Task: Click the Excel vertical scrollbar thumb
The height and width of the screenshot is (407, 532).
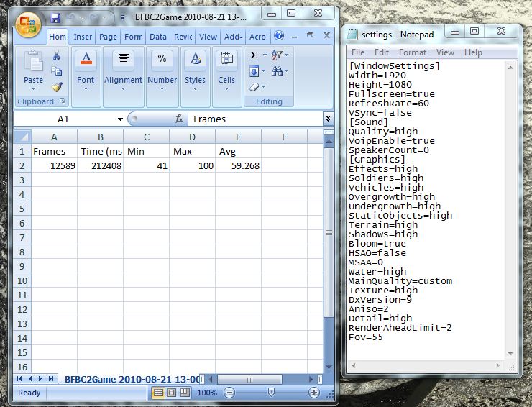Action: [329, 232]
